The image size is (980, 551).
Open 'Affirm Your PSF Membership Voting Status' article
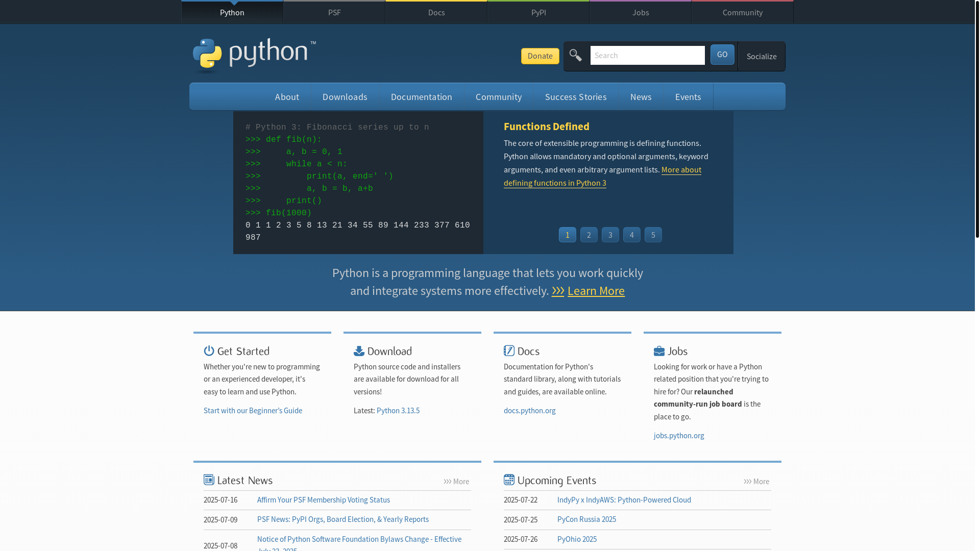click(x=324, y=500)
